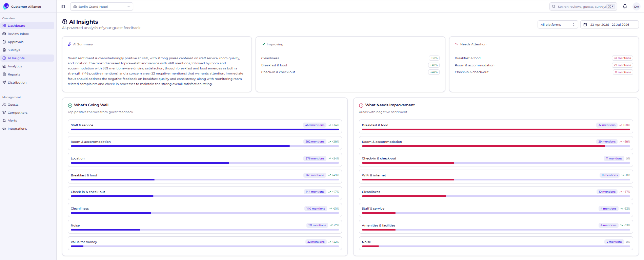
Task: Click Cleanliness in the Improving card
Action: [270, 58]
